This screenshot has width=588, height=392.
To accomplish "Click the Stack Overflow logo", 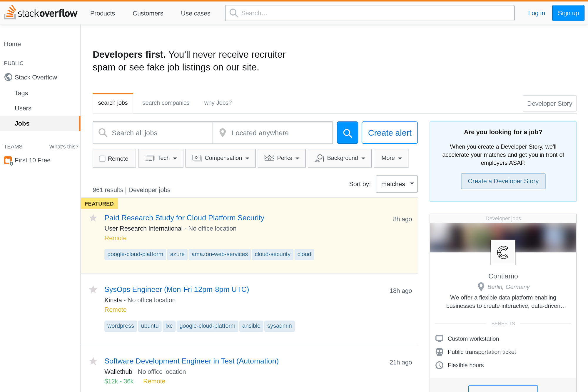I will coord(41,13).
